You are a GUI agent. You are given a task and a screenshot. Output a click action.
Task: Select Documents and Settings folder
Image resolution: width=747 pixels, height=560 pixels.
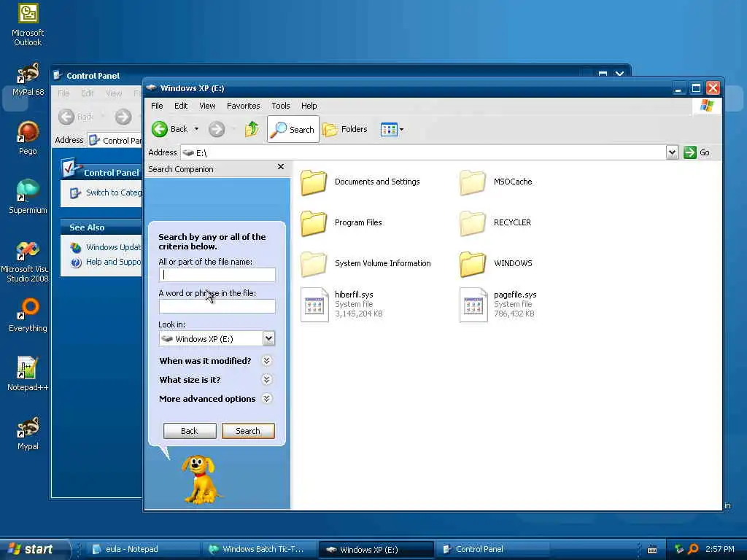[x=360, y=182]
